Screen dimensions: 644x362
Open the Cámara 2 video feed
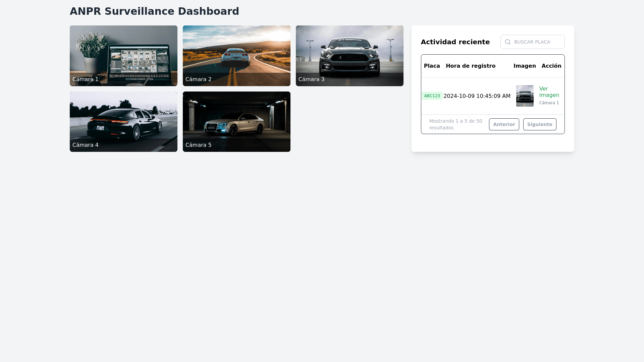[236, 56]
